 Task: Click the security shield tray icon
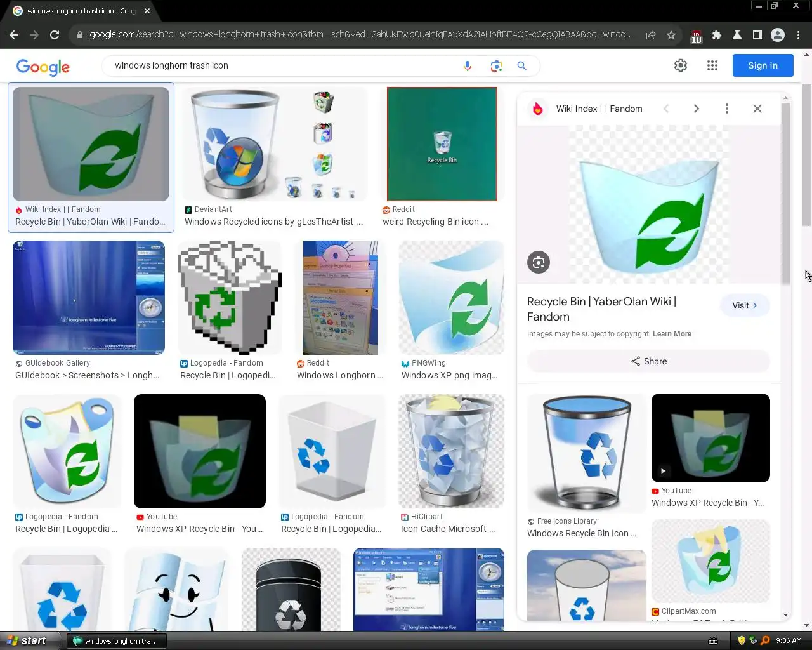point(742,640)
